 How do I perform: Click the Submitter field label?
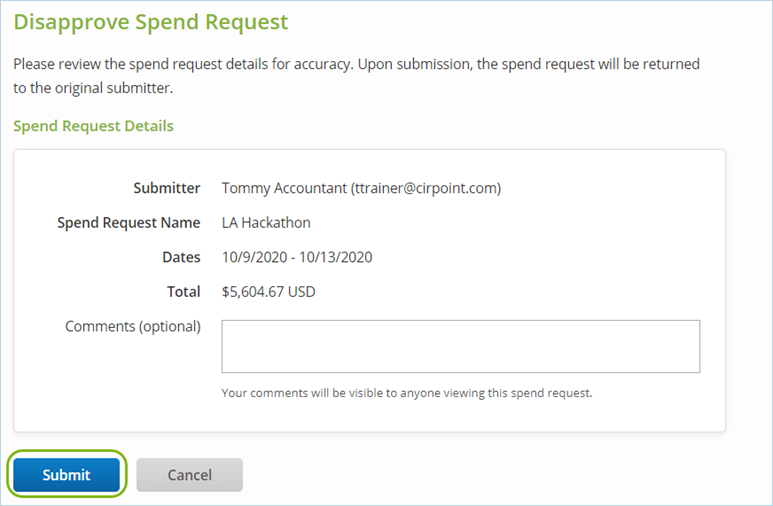click(x=166, y=188)
